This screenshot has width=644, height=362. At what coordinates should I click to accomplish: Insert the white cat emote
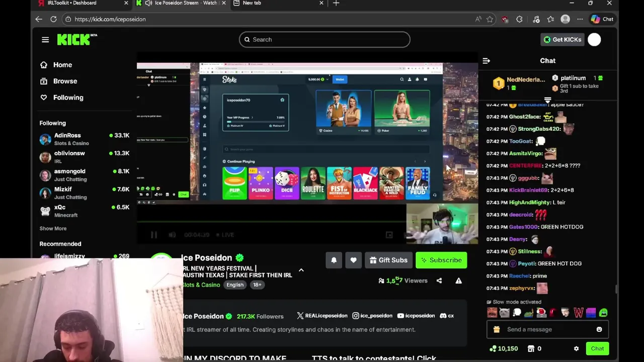(504, 313)
